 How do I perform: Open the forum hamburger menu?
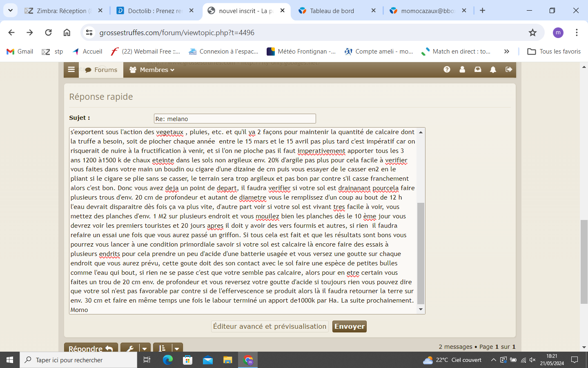click(x=71, y=70)
